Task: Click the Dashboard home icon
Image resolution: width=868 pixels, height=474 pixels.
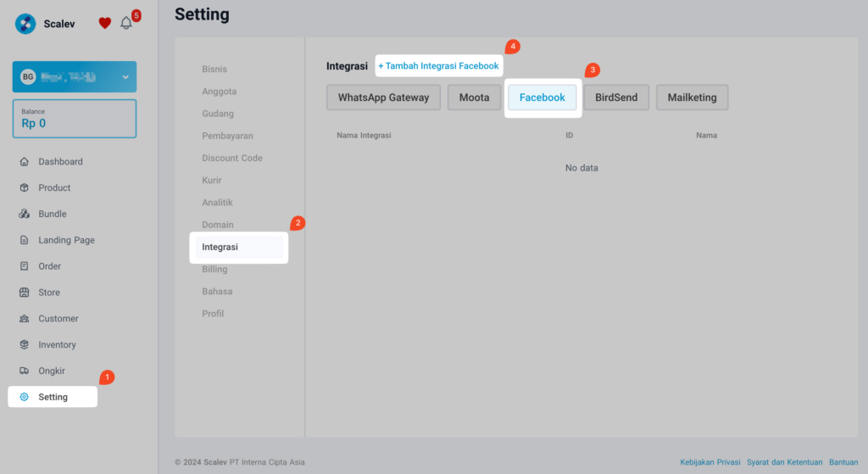Action: coord(24,162)
